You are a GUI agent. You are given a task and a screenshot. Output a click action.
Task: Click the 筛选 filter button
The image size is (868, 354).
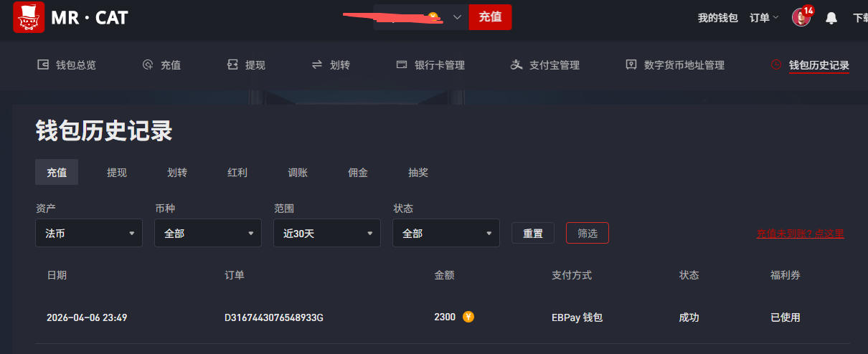click(x=588, y=233)
